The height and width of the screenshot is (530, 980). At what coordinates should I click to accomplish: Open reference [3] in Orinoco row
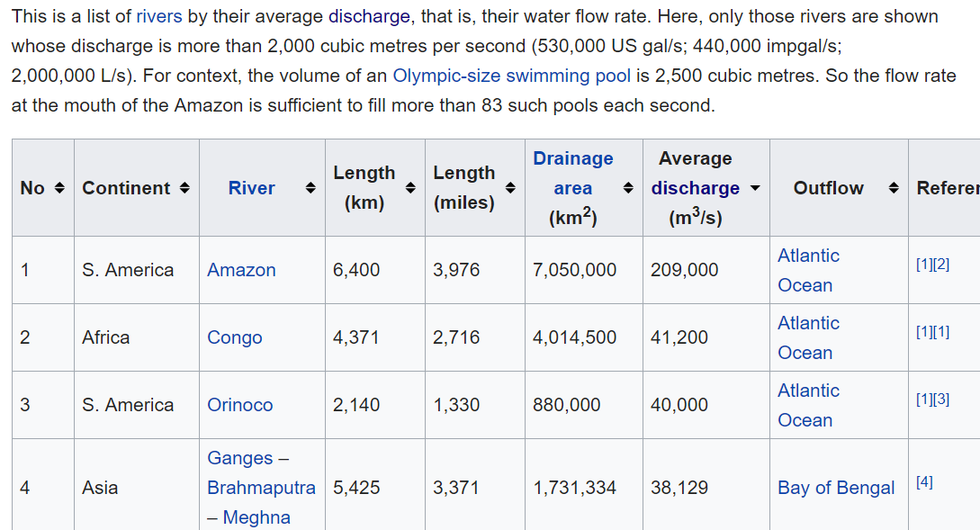(x=940, y=399)
